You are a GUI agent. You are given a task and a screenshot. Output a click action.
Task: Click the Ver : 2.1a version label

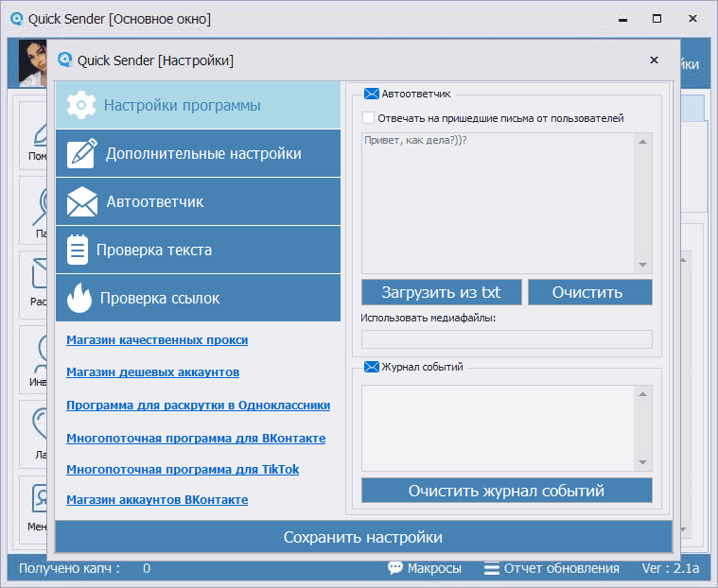pyautogui.click(x=671, y=568)
